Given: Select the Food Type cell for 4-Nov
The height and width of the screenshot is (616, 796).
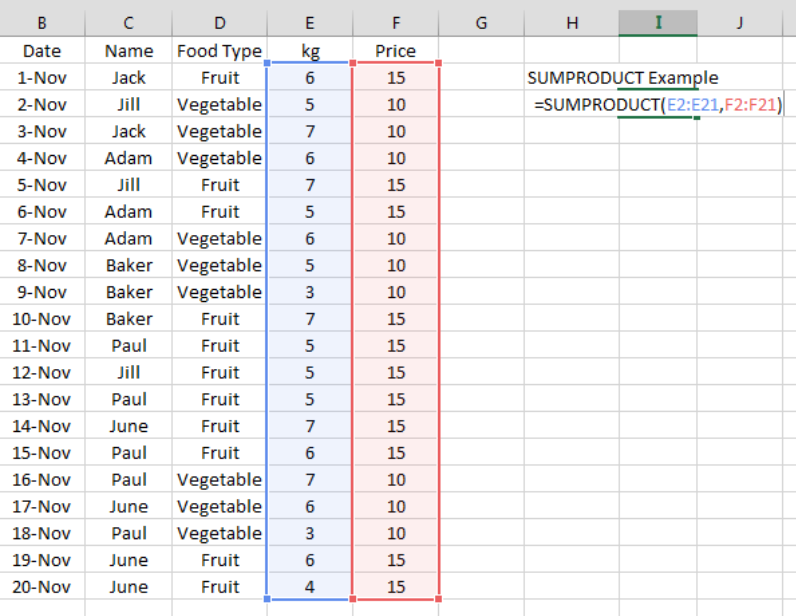Looking at the screenshot, I should coord(219,158).
